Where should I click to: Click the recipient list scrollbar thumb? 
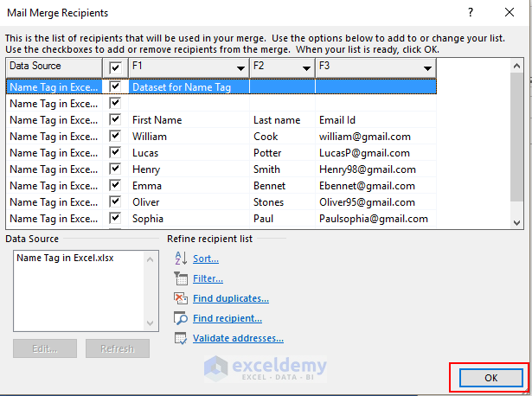(516, 137)
